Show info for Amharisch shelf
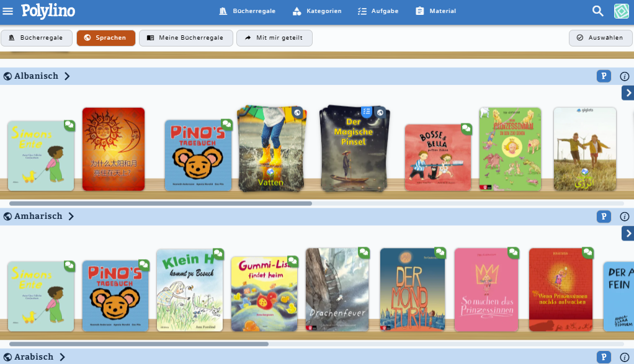 [624, 217]
